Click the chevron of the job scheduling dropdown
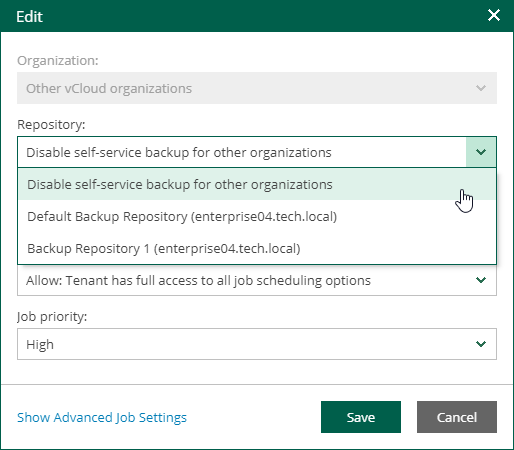Screen dimensions: 514x450 click(x=481, y=280)
